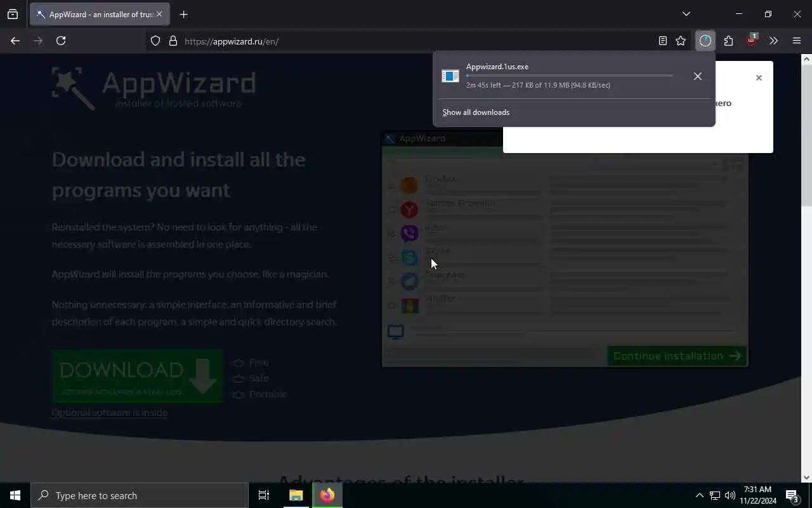Click the AppWizard logo

point(154,89)
